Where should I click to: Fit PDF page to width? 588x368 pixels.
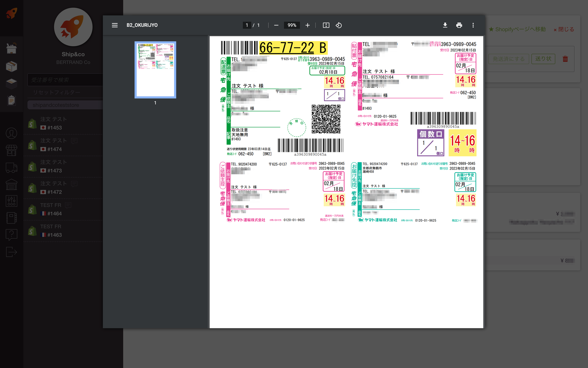coord(326,25)
